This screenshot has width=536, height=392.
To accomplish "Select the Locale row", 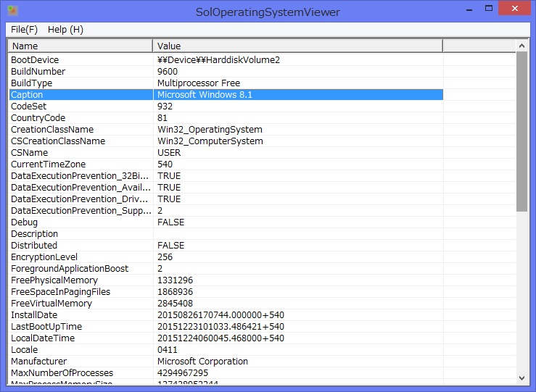I will tap(226, 350).
